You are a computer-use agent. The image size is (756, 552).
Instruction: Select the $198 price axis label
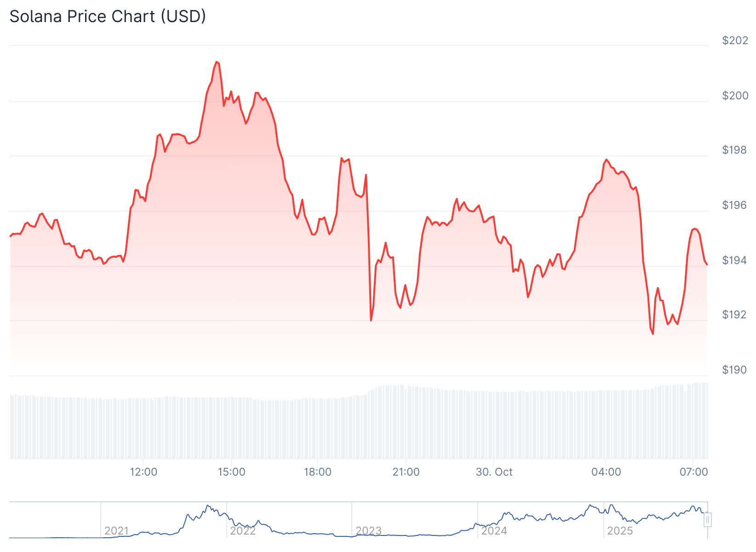tap(735, 150)
